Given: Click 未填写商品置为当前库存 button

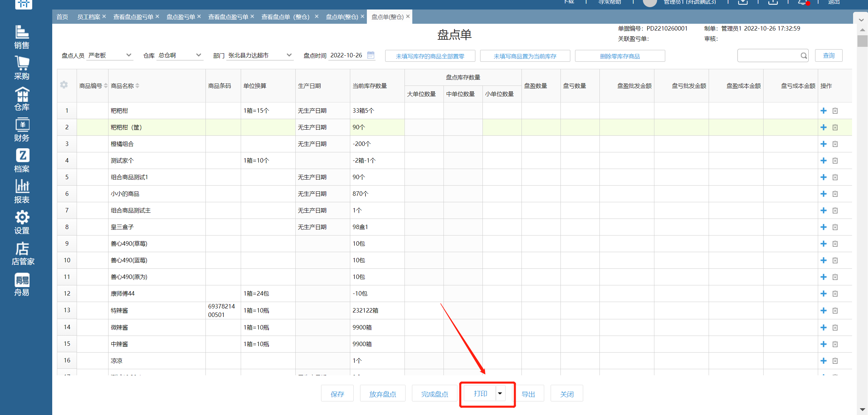Looking at the screenshot, I should (525, 56).
